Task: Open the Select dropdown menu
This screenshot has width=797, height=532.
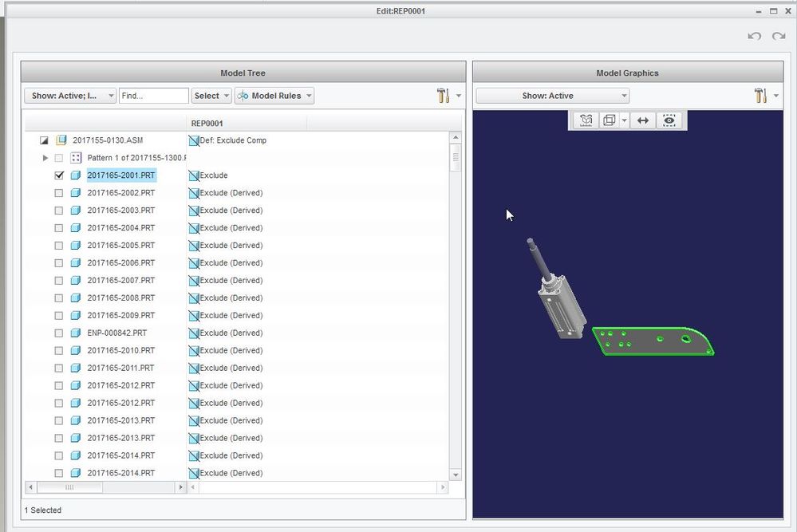Action: point(211,96)
